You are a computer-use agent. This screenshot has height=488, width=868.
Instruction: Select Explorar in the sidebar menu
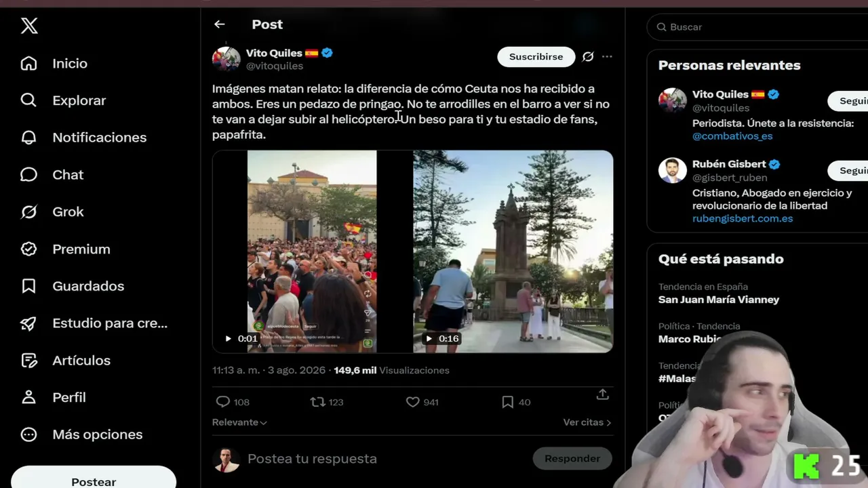(x=79, y=100)
